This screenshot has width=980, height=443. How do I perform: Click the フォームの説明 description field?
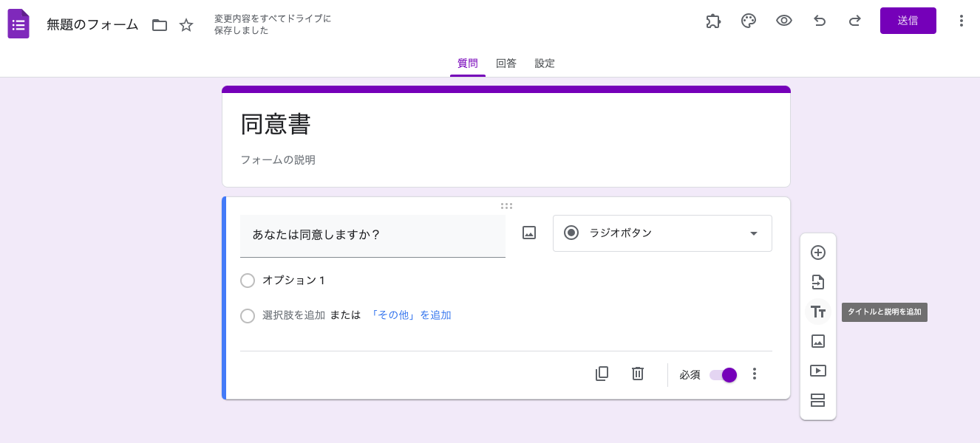(x=279, y=159)
